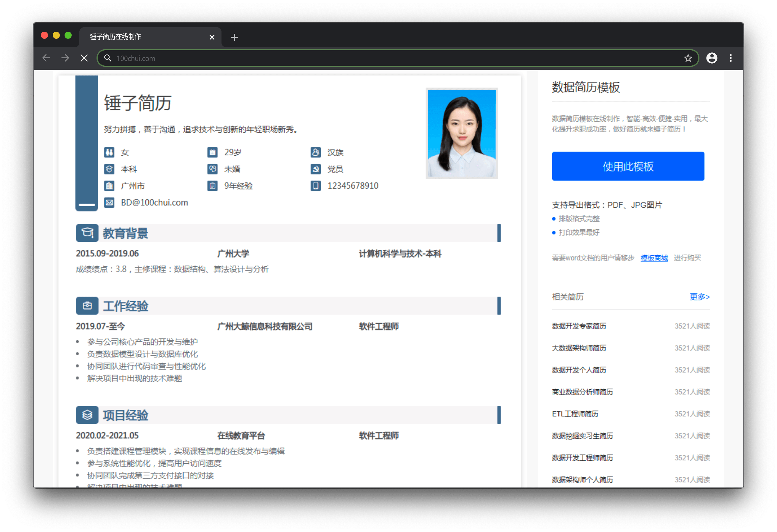This screenshot has height=532, width=777.
Task: Click the 使用此模板 button
Action: point(628,166)
